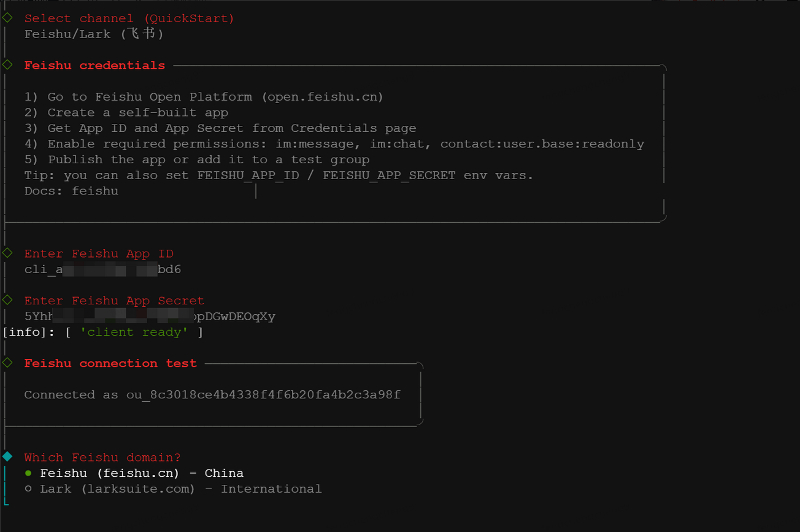
Task: Click the green dot before Feishu China
Action: click(x=28, y=473)
